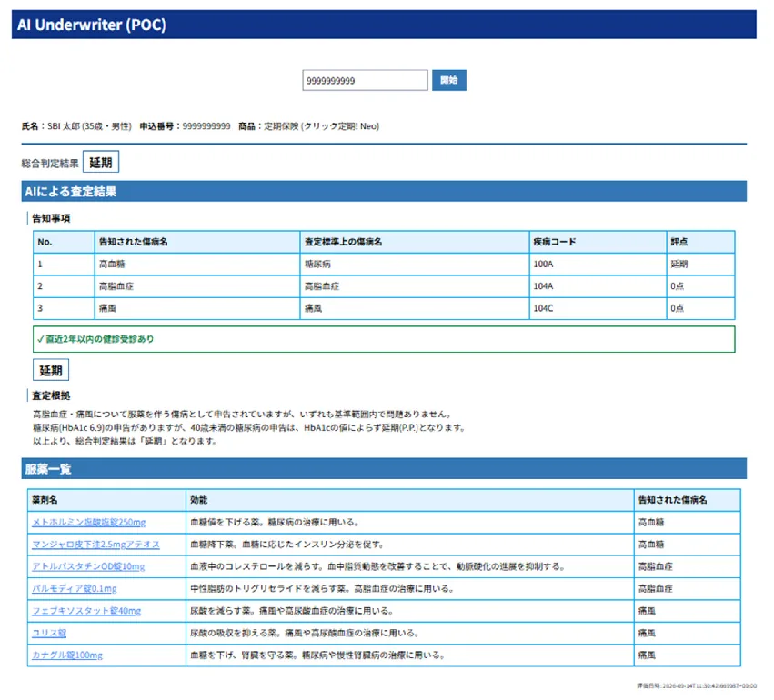Click the 疾病コード column header
This screenshot has width=774, height=700.
598,242
